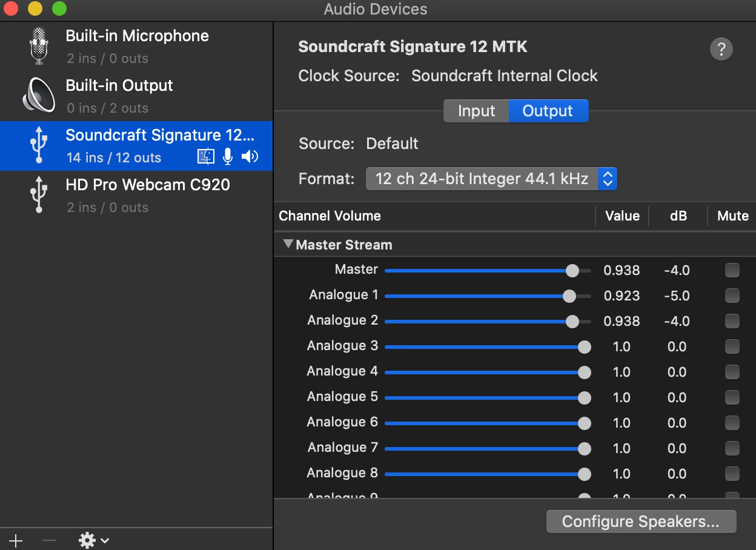Mute the Analogue 2 channel
This screenshot has height=550, width=756.
pos(732,321)
